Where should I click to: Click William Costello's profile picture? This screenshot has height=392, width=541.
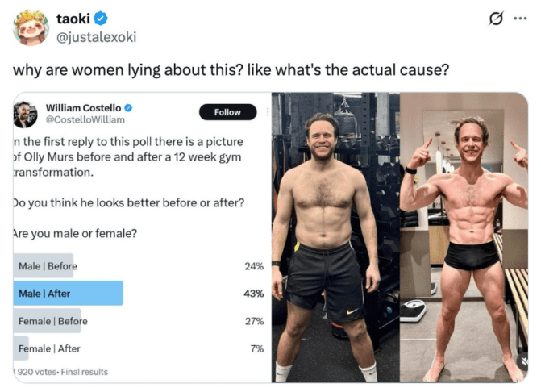25,114
